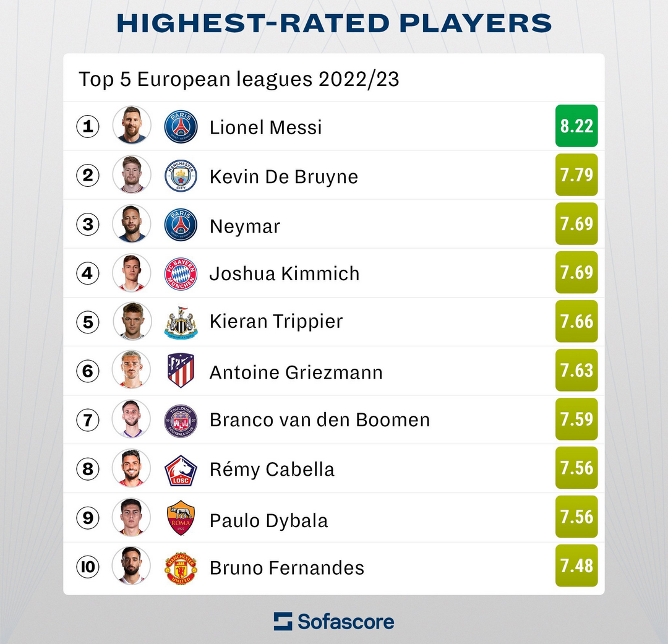
Task: Click the green 8.22 rating box
Action: 576,126
